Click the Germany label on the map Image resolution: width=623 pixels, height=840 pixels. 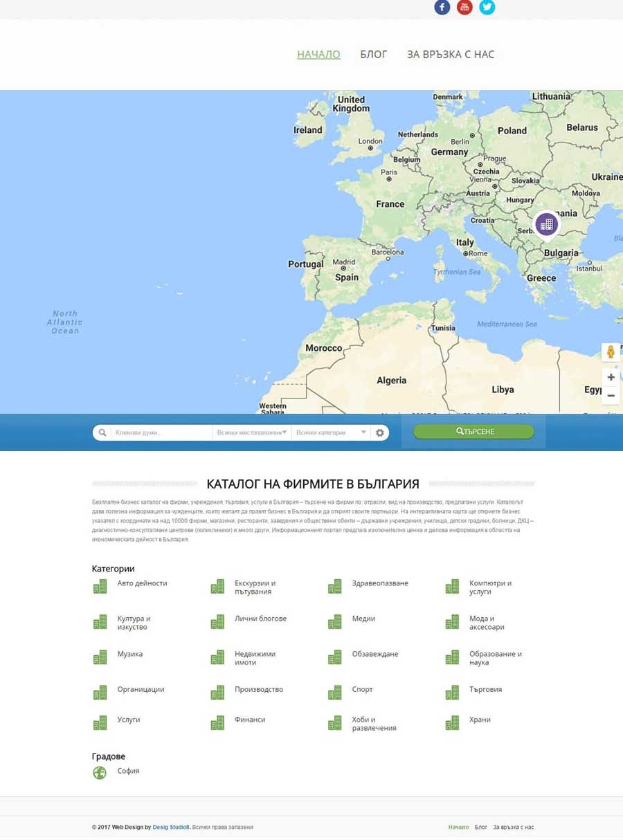[x=449, y=152]
